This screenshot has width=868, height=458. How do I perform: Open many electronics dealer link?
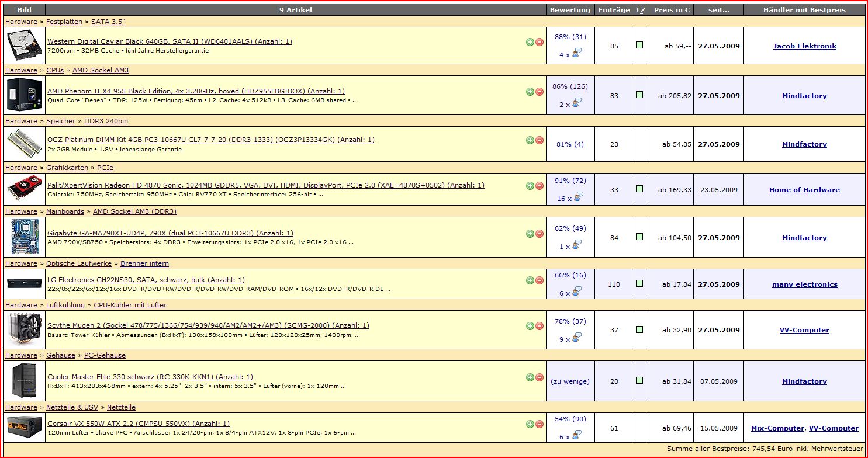[x=805, y=284]
